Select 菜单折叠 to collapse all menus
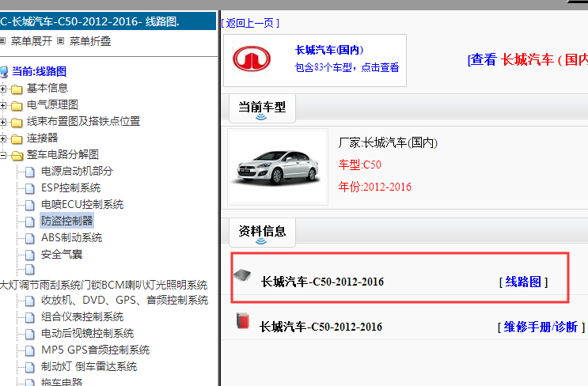This screenshot has width=588, height=386. 90,41
